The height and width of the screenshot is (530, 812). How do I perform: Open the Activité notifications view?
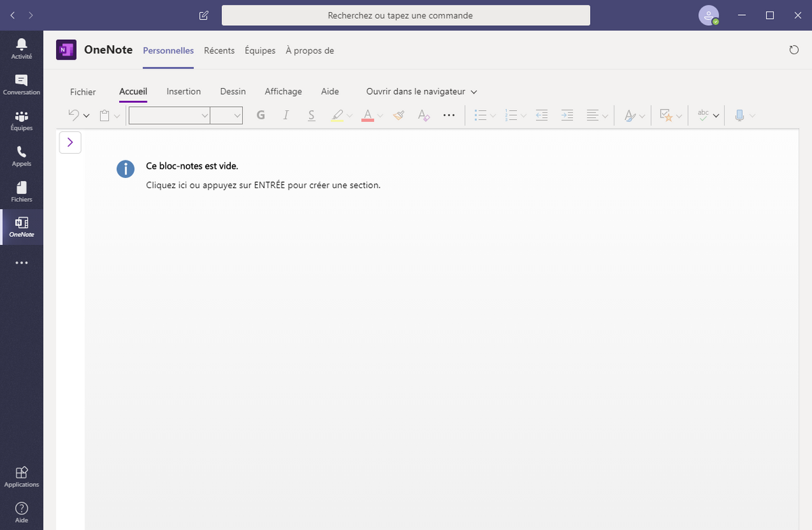pos(22,49)
